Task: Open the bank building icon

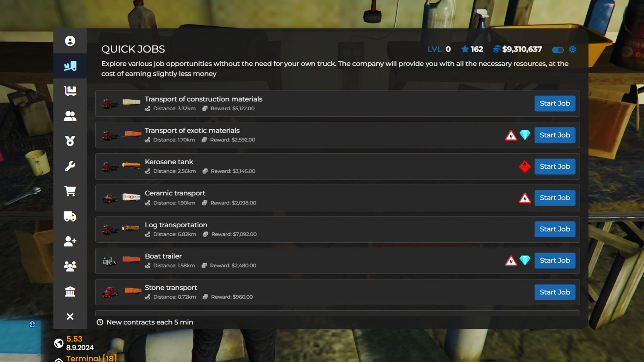Action: [70, 291]
